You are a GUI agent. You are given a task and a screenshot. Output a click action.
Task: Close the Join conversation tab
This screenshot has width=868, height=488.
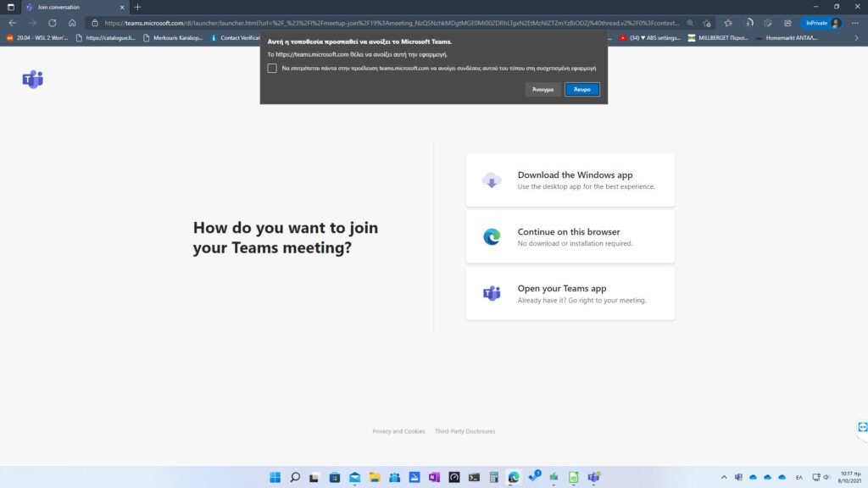(122, 7)
